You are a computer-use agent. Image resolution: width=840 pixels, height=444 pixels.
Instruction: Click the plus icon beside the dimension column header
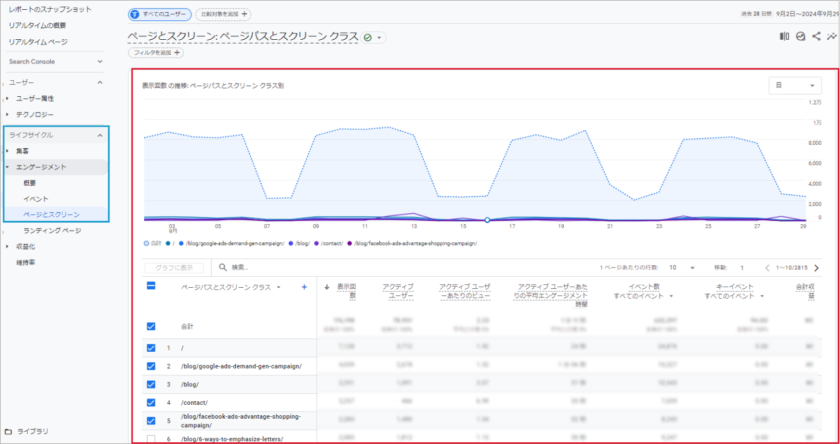pos(305,287)
